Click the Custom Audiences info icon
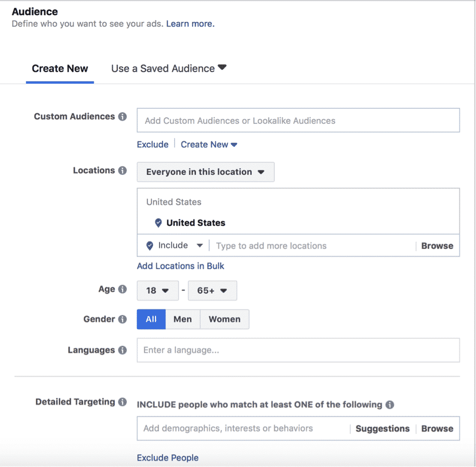The width and height of the screenshot is (476, 467). (x=122, y=116)
